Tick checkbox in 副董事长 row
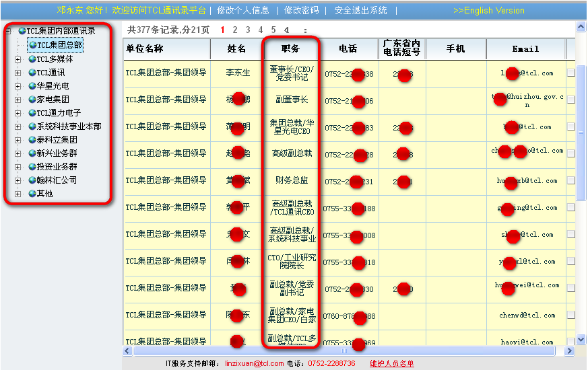Screen dimensions: 588x370 pyautogui.click(x=571, y=100)
